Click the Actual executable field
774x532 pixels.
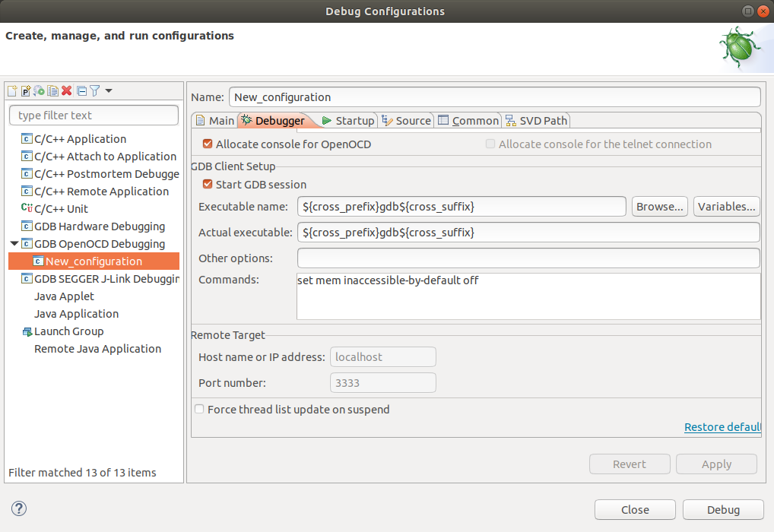tap(528, 232)
